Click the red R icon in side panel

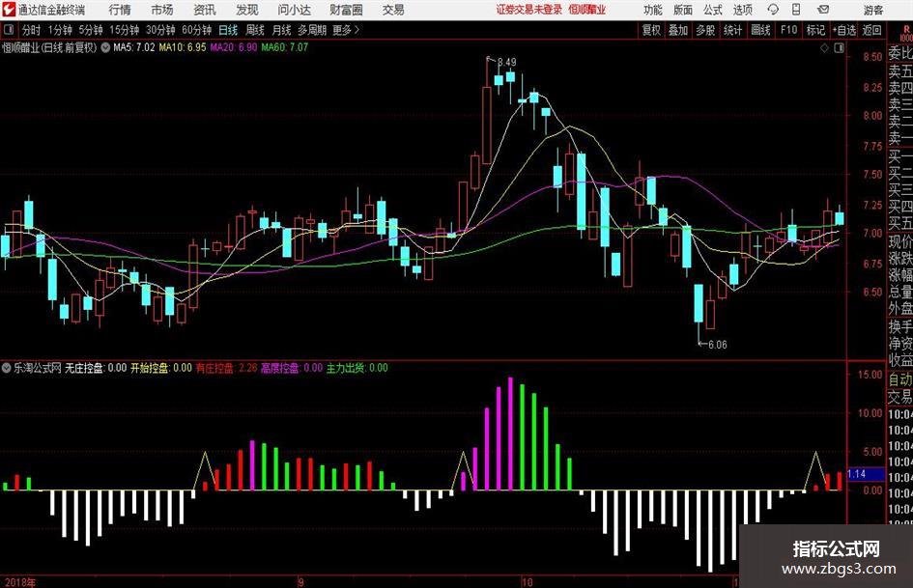click(x=906, y=29)
